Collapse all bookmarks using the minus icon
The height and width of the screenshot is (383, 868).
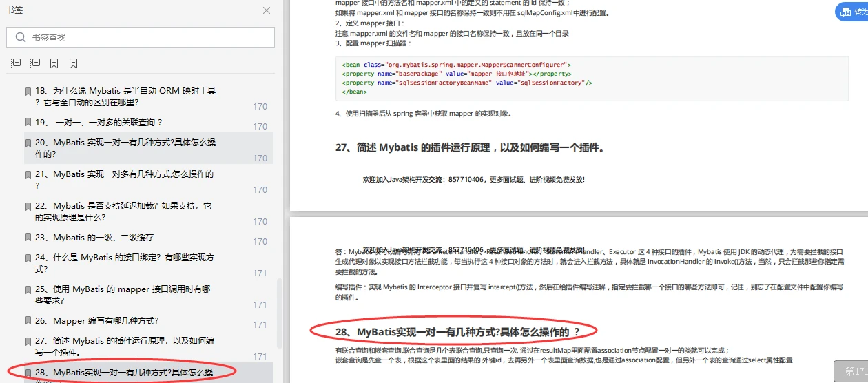(35, 63)
